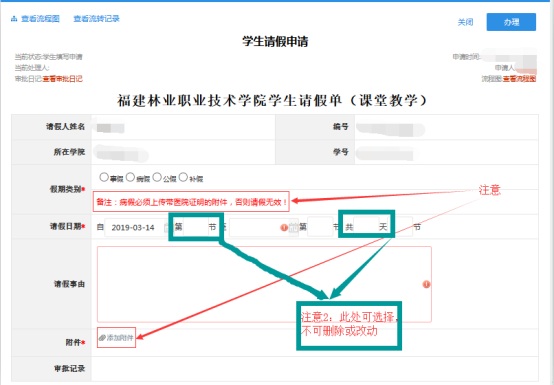
Task: Open 查看流程图 at the top left
Action: 40,19
